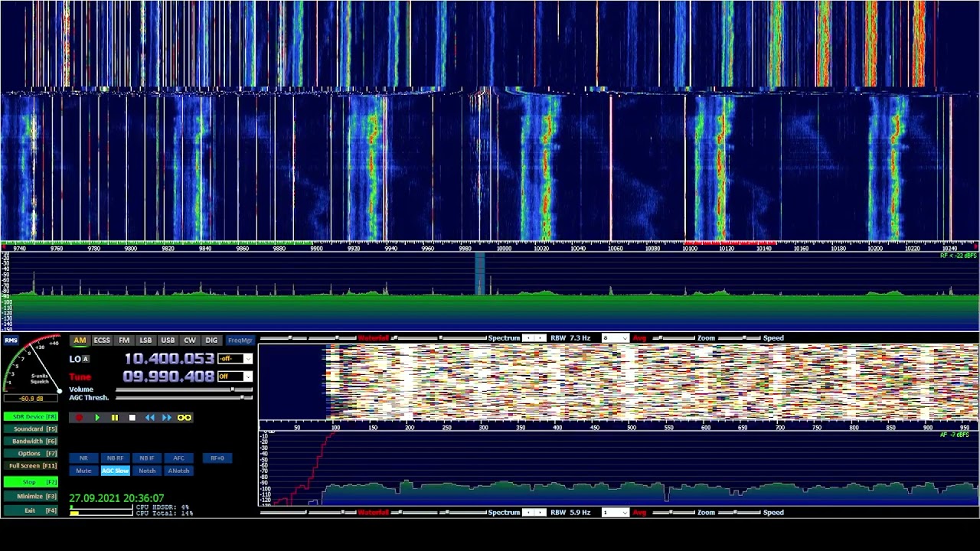Click upper Spectrum stepper control
Image resolution: width=980 pixels, height=551 pixels.
point(534,338)
